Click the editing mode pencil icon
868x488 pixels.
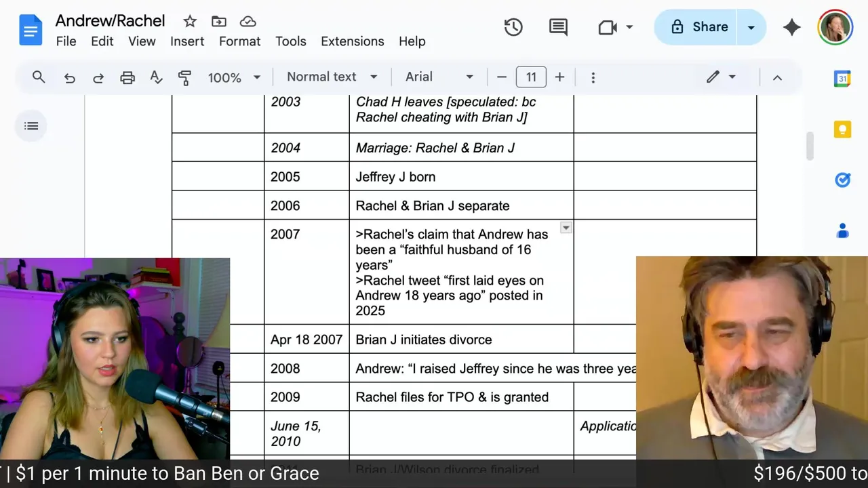(713, 77)
